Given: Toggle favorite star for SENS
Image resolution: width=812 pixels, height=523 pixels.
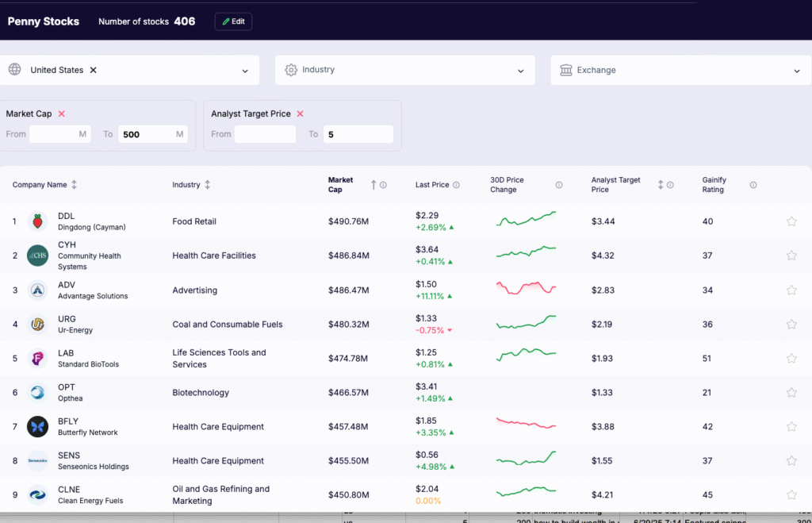Looking at the screenshot, I should tap(791, 461).
